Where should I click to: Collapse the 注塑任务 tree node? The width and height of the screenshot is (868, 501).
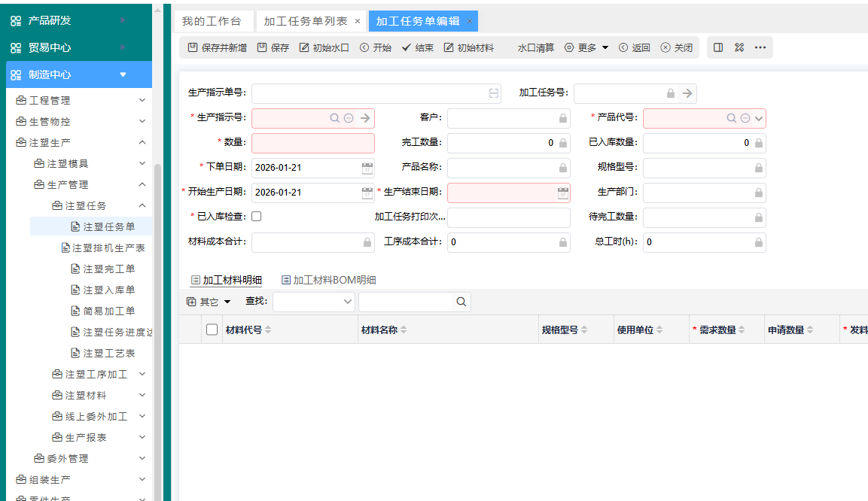coord(142,205)
